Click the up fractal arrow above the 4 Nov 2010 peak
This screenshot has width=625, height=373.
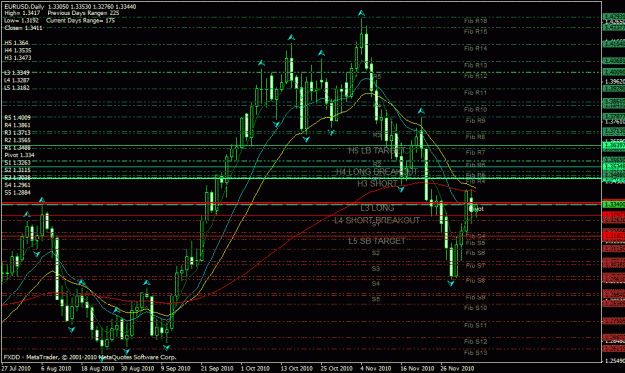click(x=361, y=14)
